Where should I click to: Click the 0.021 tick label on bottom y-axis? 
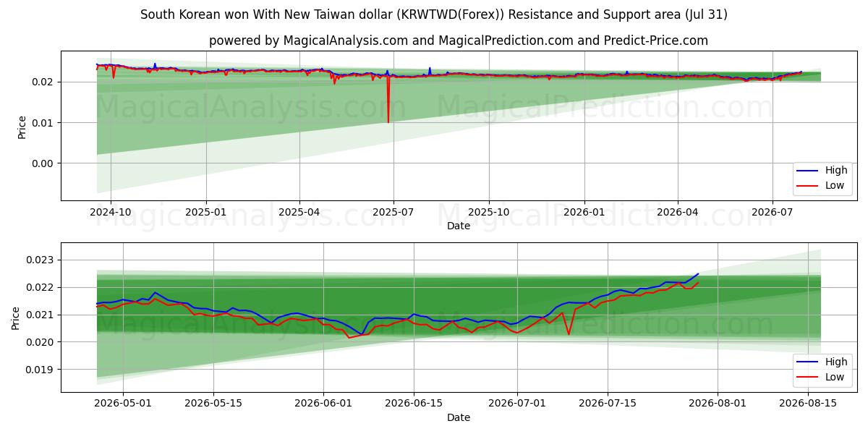(x=41, y=315)
